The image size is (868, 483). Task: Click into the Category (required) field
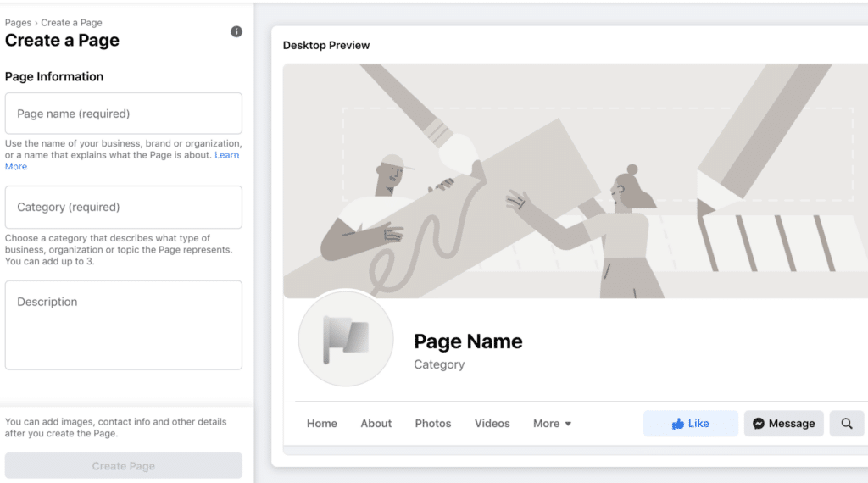coord(124,207)
